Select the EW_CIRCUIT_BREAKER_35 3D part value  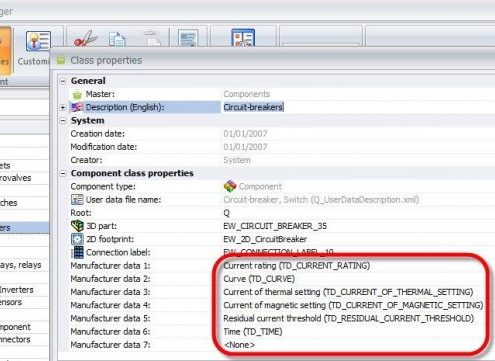pyautogui.click(x=275, y=226)
